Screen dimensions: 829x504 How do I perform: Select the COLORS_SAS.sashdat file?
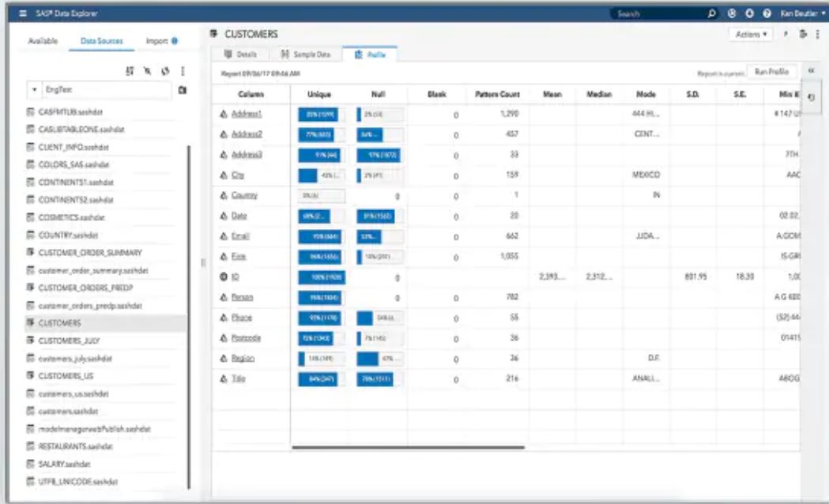(73, 164)
